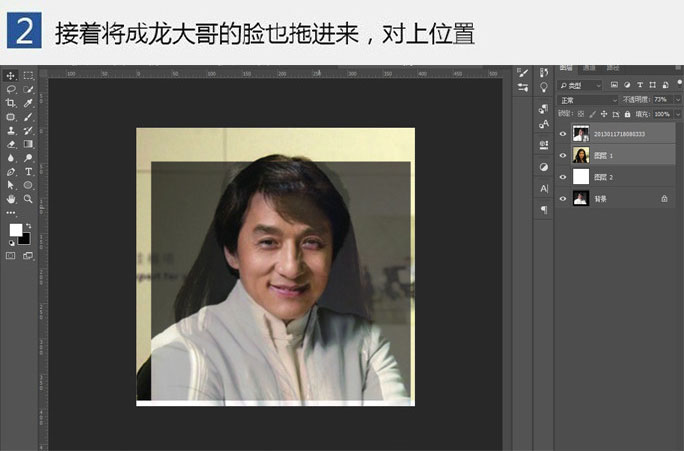Select the Lasso tool
The height and width of the screenshot is (451, 684).
click(11, 89)
